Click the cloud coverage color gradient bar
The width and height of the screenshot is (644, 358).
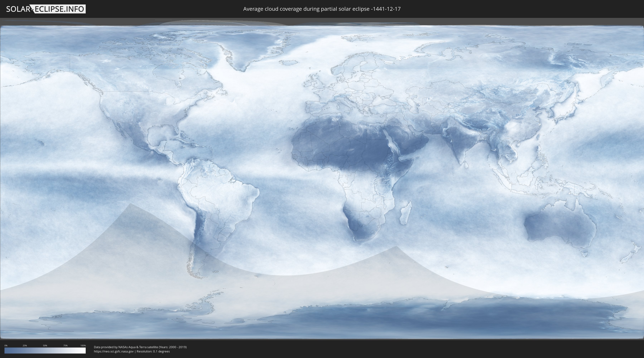(x=45, y=350)
